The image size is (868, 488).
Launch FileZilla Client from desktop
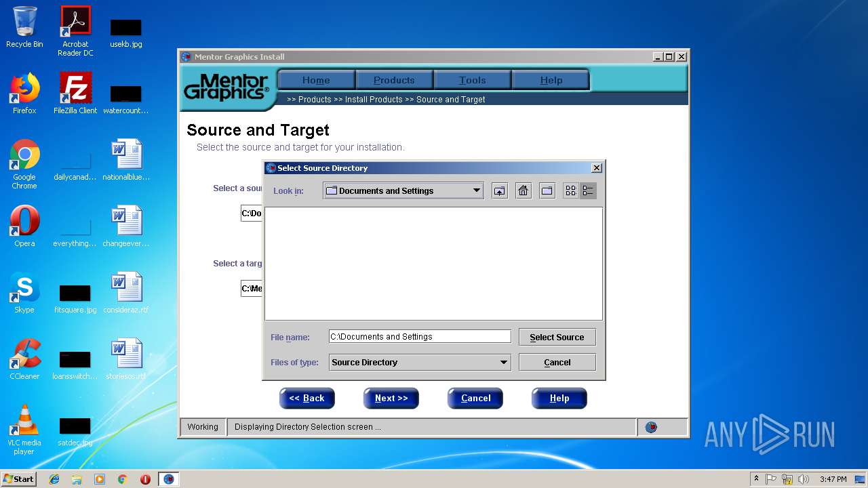(75, 94)
